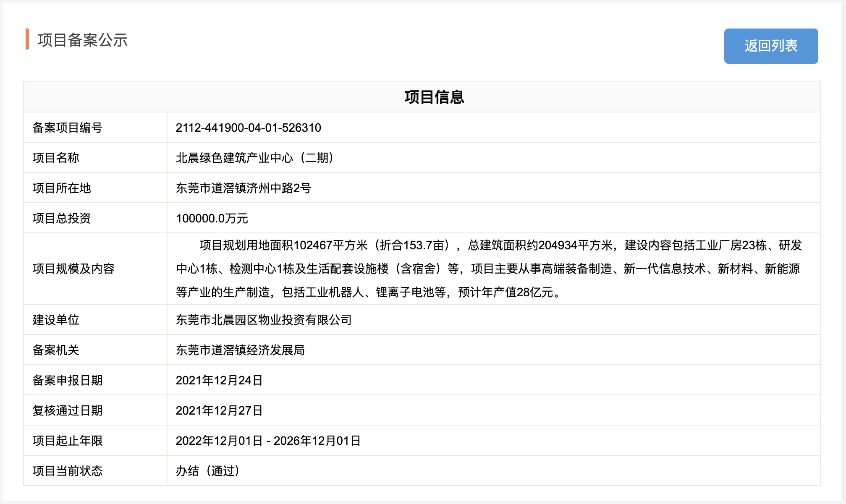Viewport: 846px width, 504px height.
Task: Click the 项目当前状态 label
Action: (x=68, y=471)
